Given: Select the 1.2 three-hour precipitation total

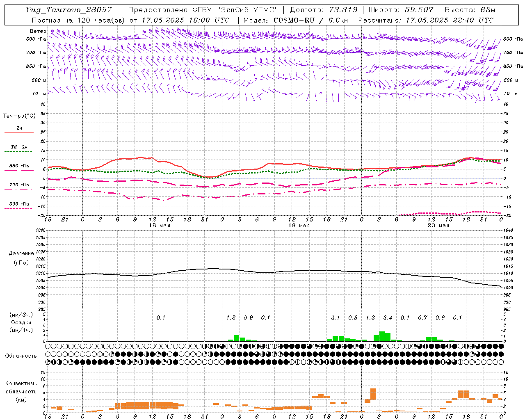Looking at the screenshot, I should click(231, 317).
